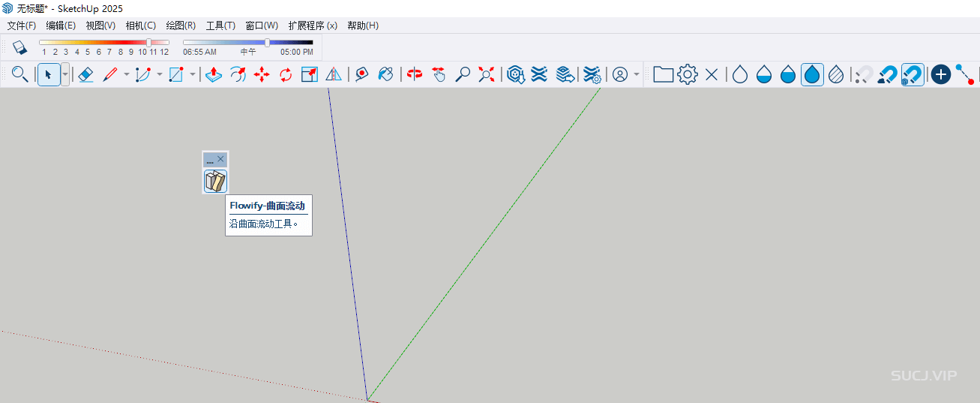Image resolution: width=980 pixels, height=403 pixels.
Task: Open the 3D Warehouse
Action: click(515, 74)
